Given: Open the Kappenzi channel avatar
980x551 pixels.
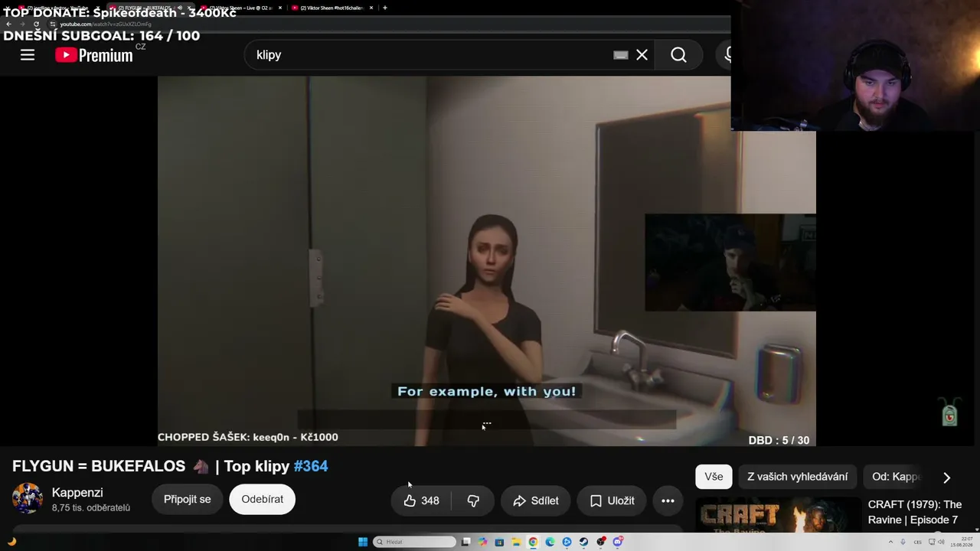Looking at the screenshot, I should (x=28, y=499).
